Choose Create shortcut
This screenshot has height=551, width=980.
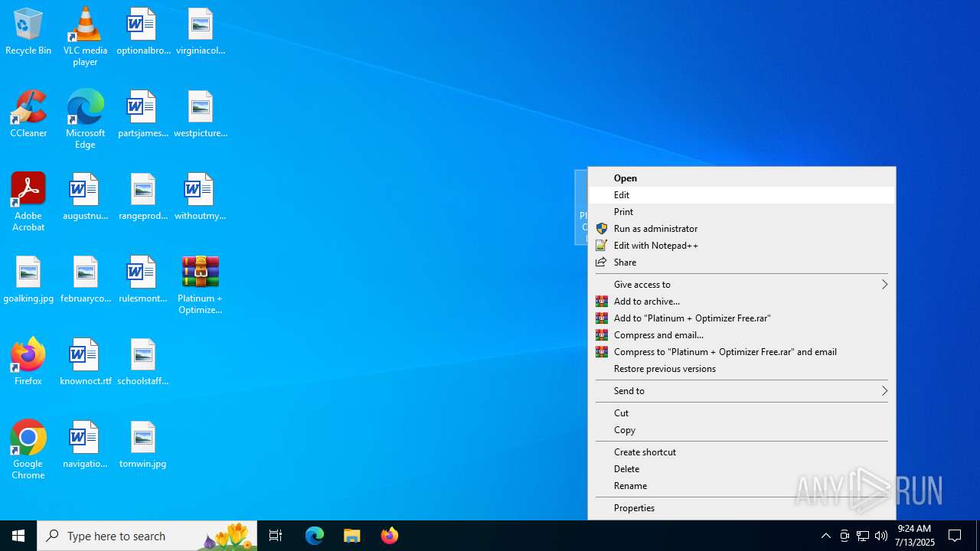point(742,452)
